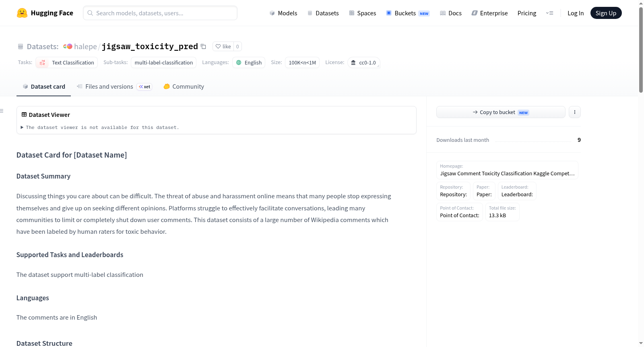Navigate to Enterprise
The image size is (644, 347).
(x=489, y=13)
